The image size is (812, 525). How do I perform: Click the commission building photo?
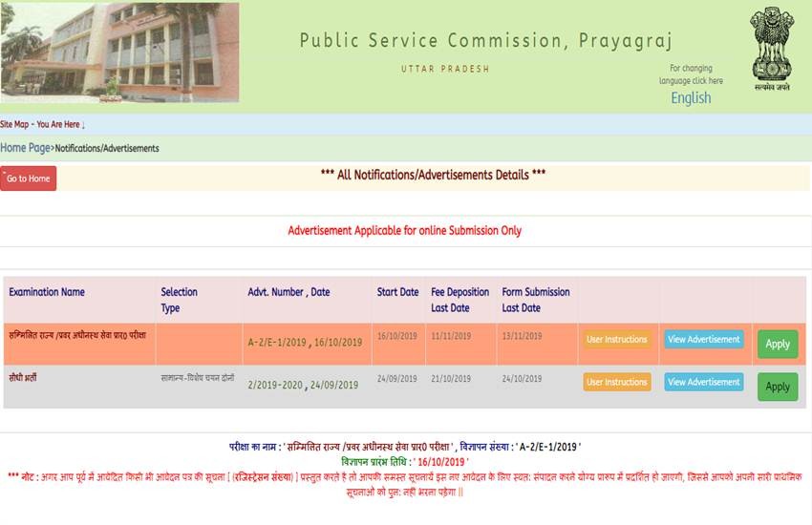tap(119, 52)
